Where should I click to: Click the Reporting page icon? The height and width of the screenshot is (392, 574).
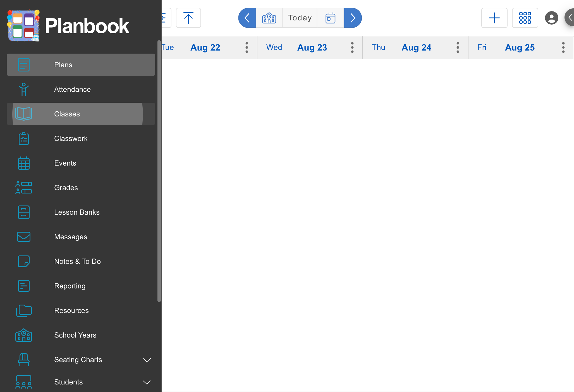24,286
